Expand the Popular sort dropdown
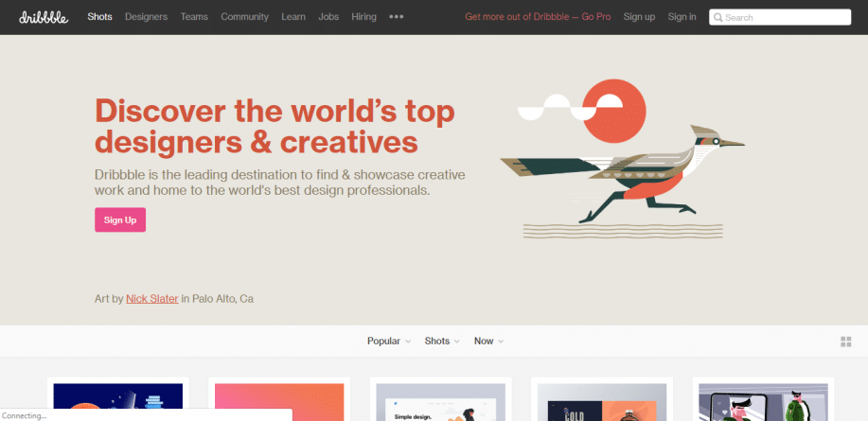Screen dimensions: 868x421 [x=389, y=341]
